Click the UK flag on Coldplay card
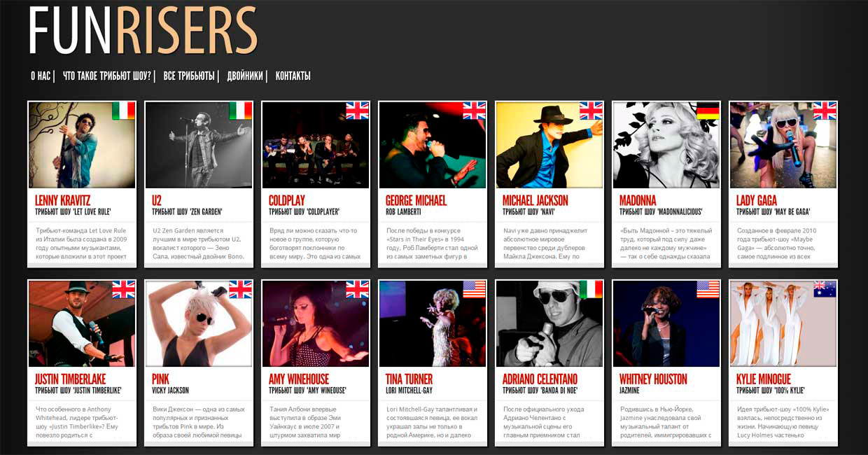868x455 pixels. (358, 111)
